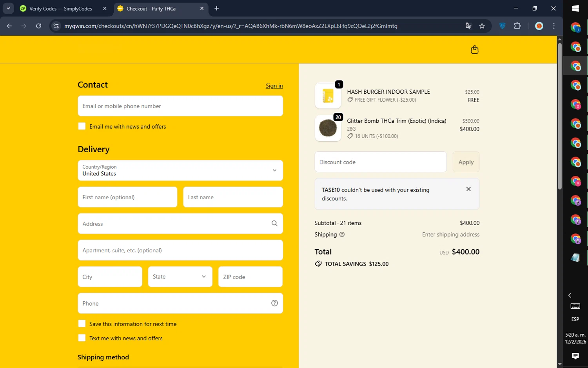588x368 pixels.
Task: Click the translate page icon
Action: click(x=469, y=26)
